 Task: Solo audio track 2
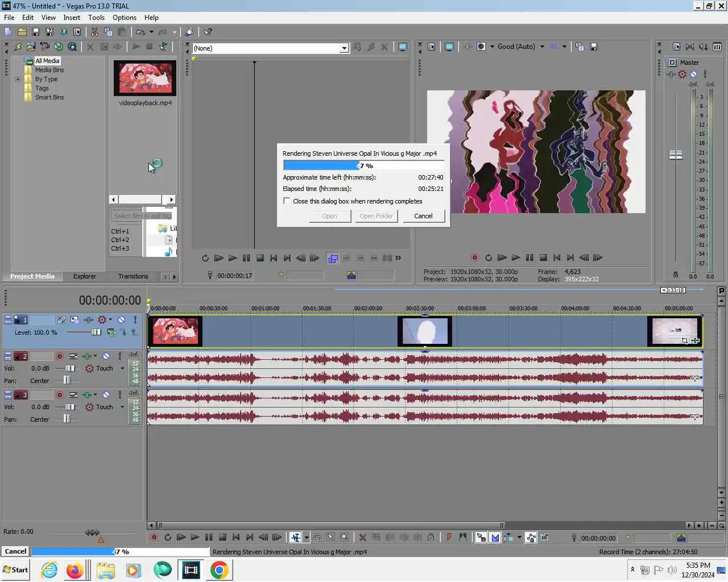pyautogui.click(x=119, y=356)
